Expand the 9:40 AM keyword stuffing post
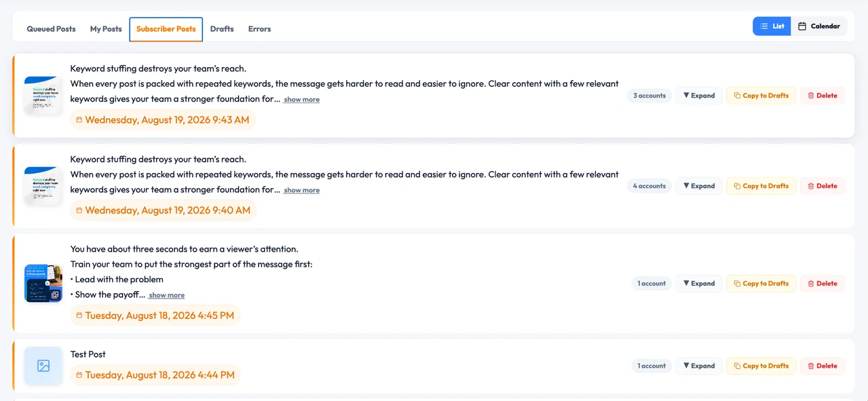868x401 pixels. click(x=698, y=186)
